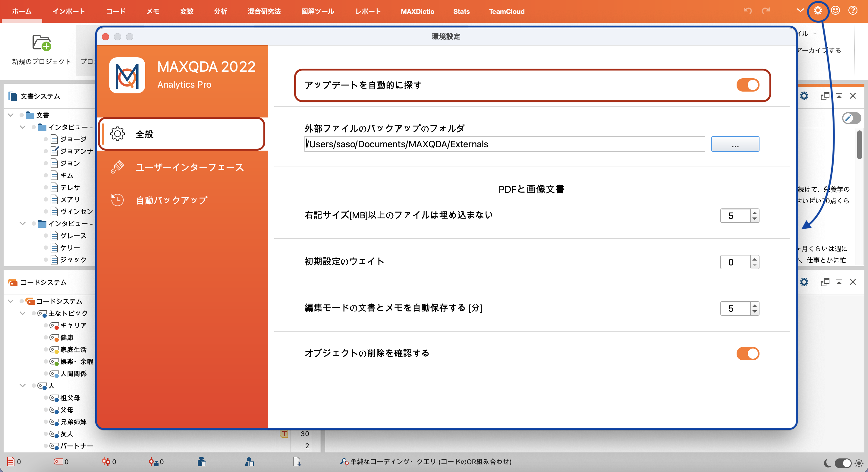Undock the document browser window
The width and height of the screenshot is (868, 472).
[x=825, y=96]
